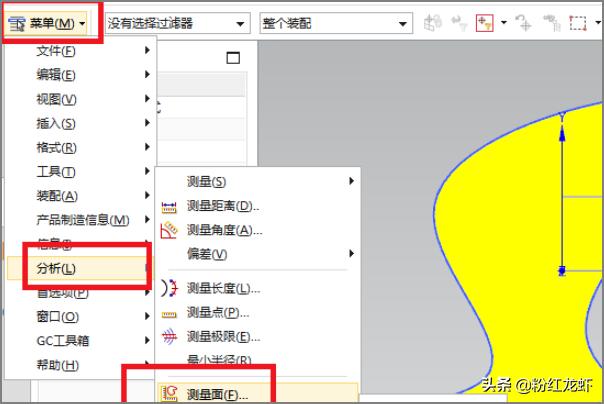
Task: Select 最小半径(R) in the analysis submenu
Action: tap(218, 360)
